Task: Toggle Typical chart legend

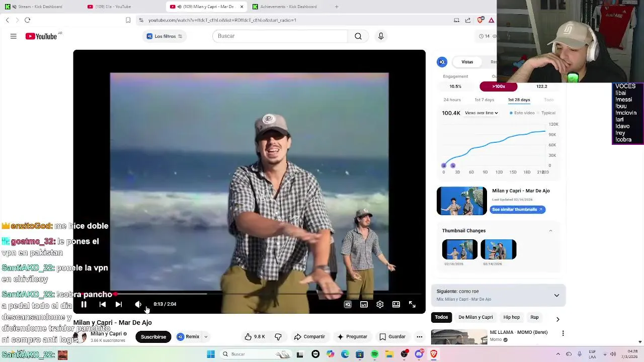Action: pos(546,113)
